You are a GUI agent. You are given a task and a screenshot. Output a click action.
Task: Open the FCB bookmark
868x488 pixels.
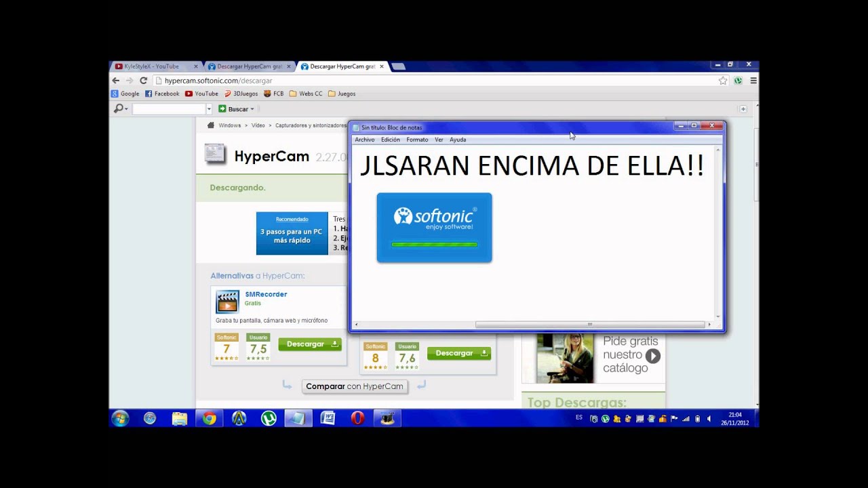tap(274, 94)
